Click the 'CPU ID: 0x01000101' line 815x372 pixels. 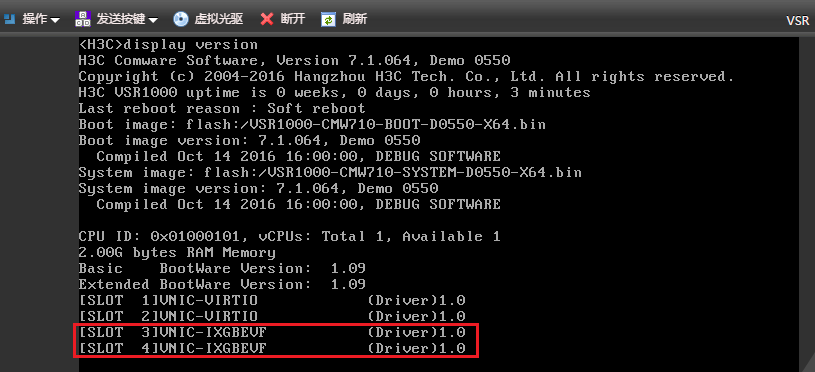290,236
